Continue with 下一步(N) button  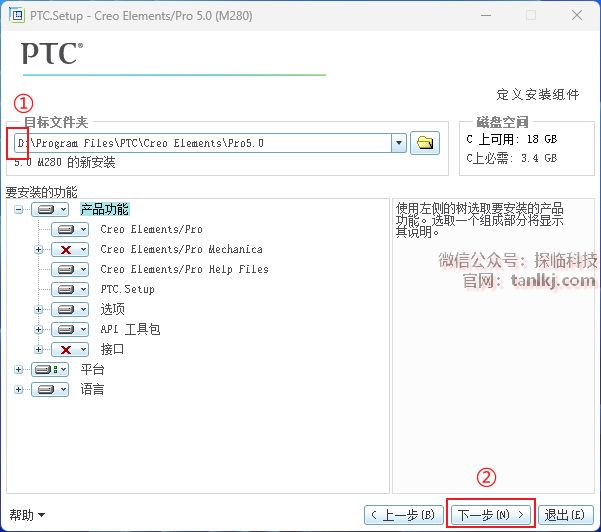(491, 515)
